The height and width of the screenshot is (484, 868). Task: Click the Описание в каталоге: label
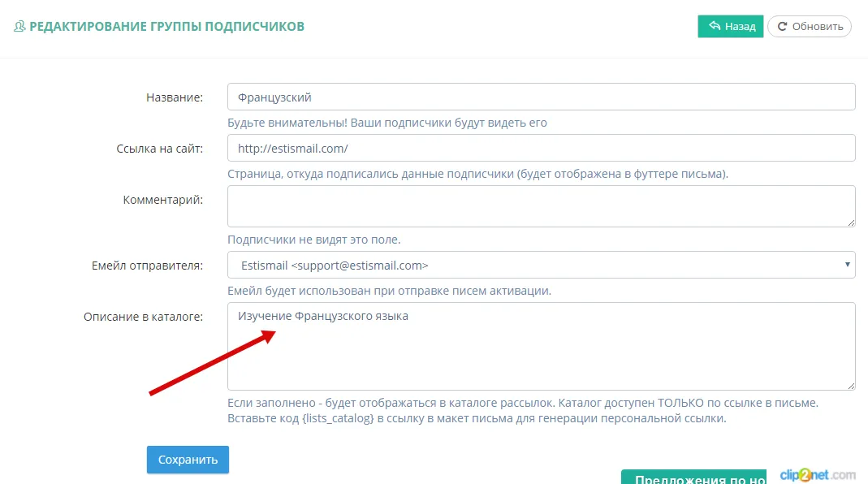143,317
